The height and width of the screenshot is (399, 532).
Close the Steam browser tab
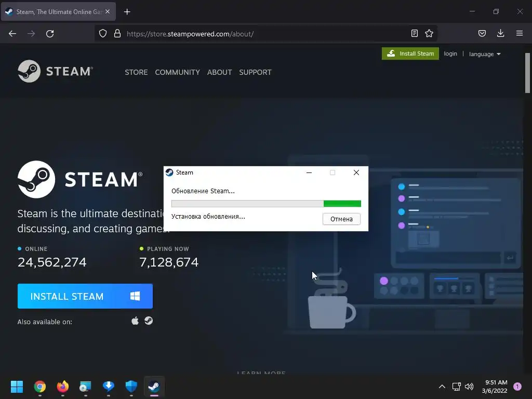click(x=108, y=11)
